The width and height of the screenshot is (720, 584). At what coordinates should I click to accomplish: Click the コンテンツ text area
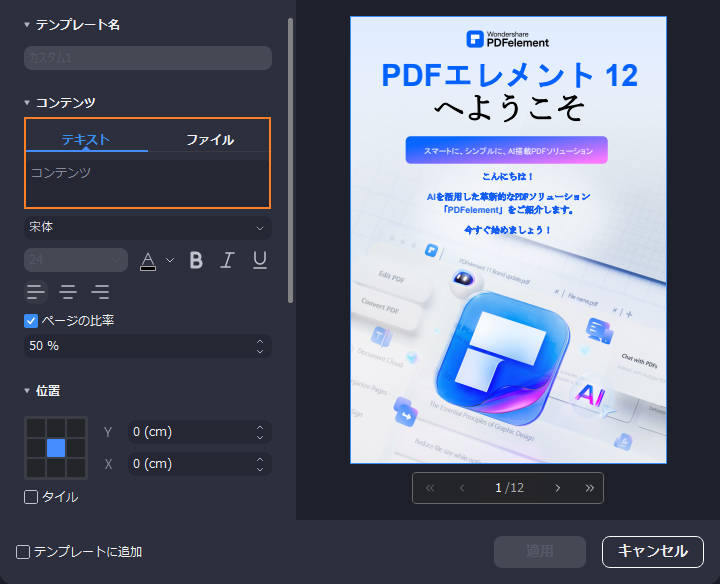point(147,183)
